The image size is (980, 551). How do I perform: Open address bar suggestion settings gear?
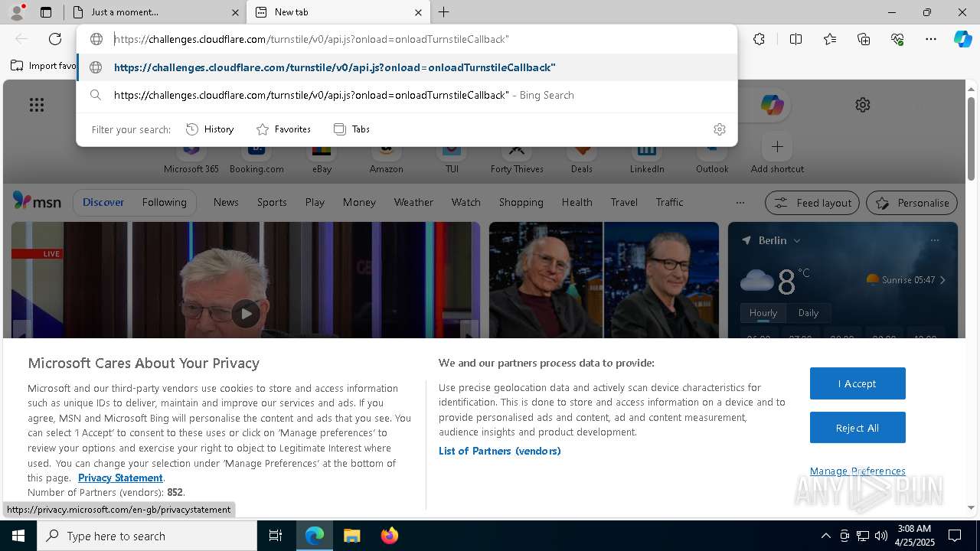(719, 129)
